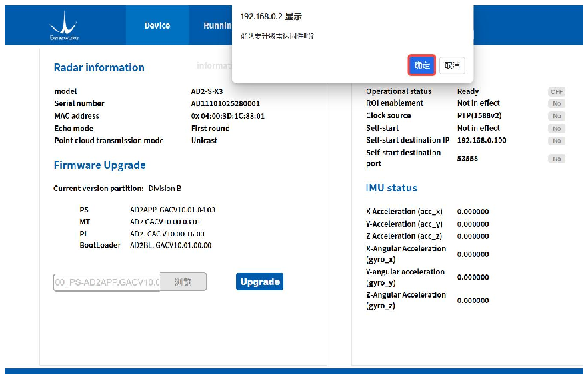Click the 浏览 browse file button
The width and height of the screenshot is (588, 379).
(x=183, y=282)
